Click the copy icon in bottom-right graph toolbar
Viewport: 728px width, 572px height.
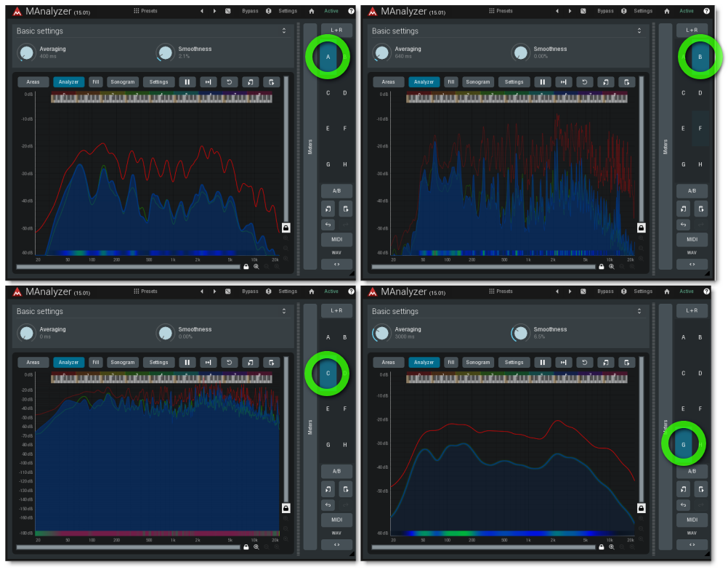[x=606, y=362]
